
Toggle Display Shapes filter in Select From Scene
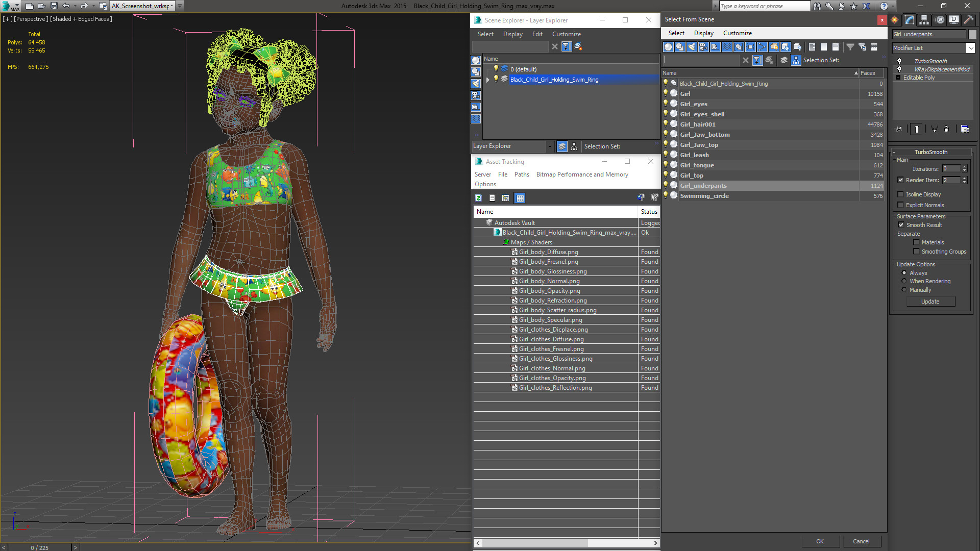(680, 47)
